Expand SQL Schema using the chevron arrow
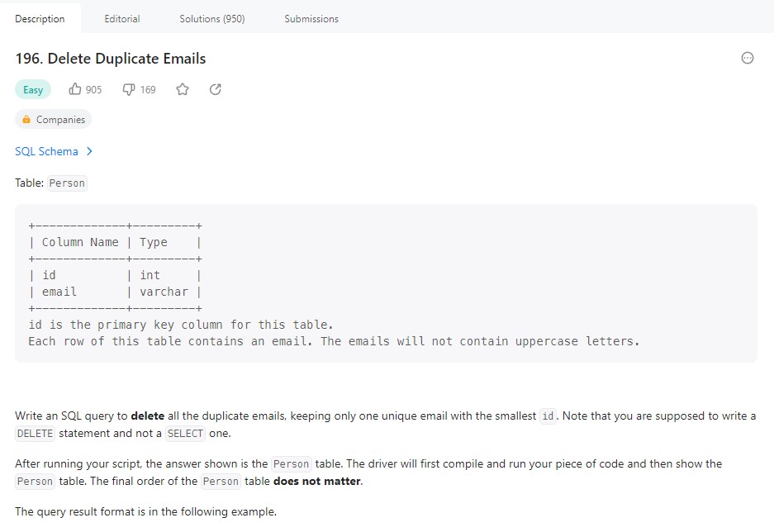This screenshot has height=532, width=774. (x=89, y=151)
